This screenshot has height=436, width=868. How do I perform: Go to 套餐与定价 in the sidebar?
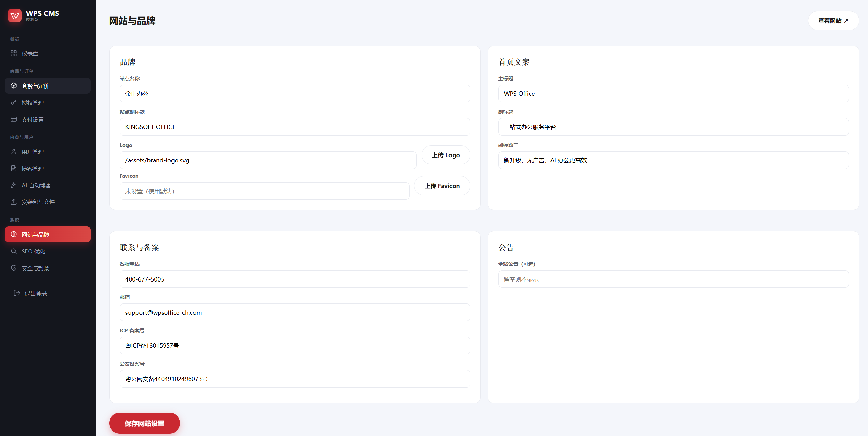pyautogui.click(x=48, y=85)
